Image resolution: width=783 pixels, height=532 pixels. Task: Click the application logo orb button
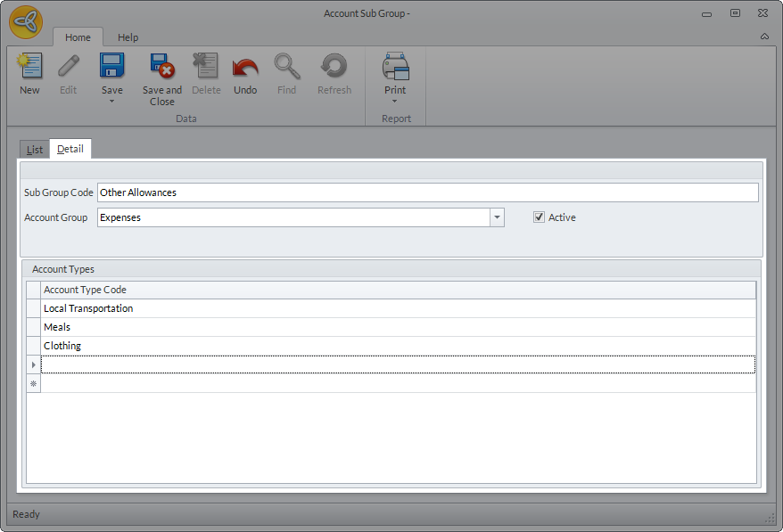point(27,22)
